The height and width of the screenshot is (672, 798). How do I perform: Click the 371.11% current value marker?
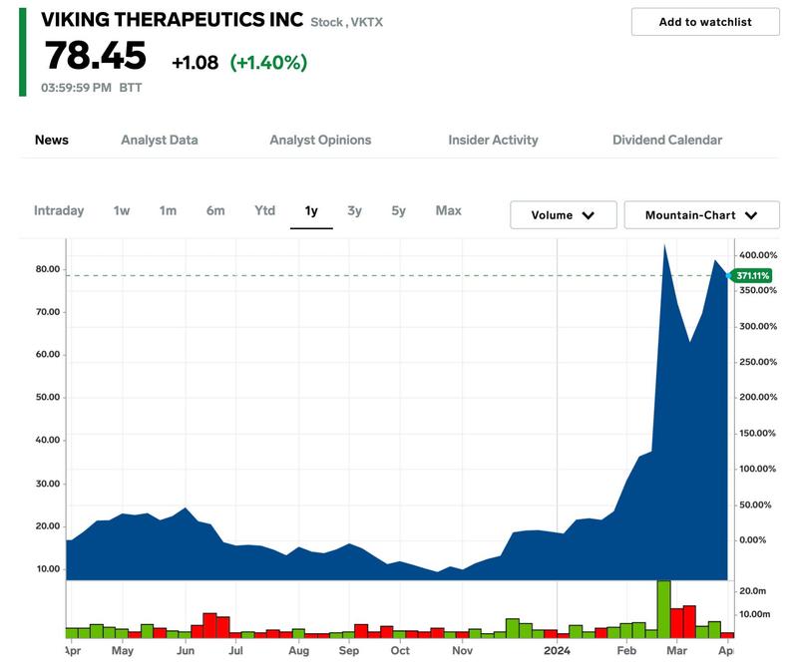click(752, 276)
